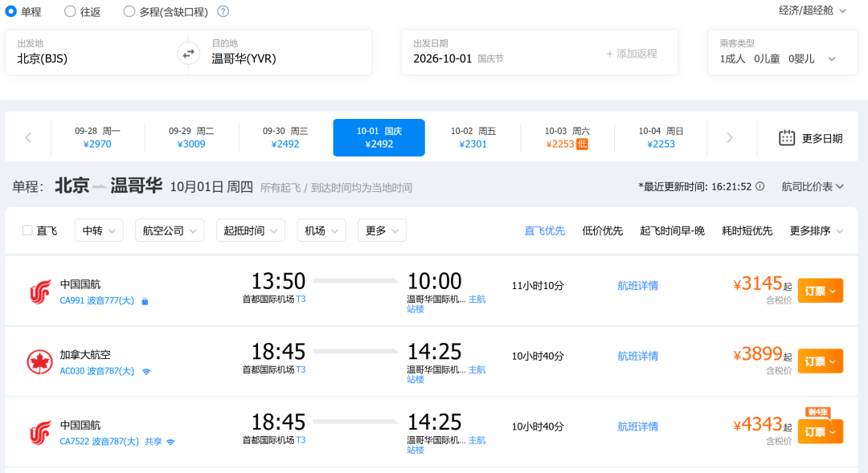Viewport: 868px width, 473px height.
Task: Sort by 低价优先
Action: [x=602, y=230]
